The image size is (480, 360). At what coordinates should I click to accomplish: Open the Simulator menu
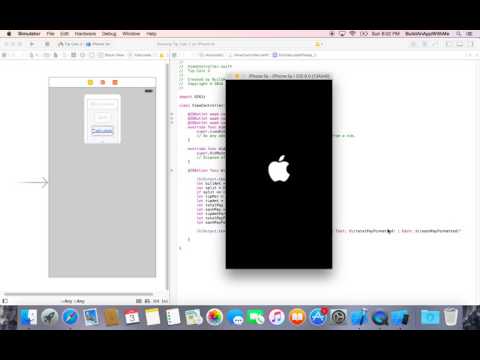[x=29, y=34]
